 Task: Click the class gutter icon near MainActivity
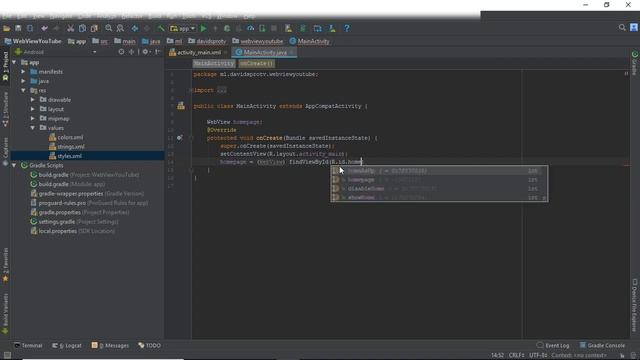(181, 106)
